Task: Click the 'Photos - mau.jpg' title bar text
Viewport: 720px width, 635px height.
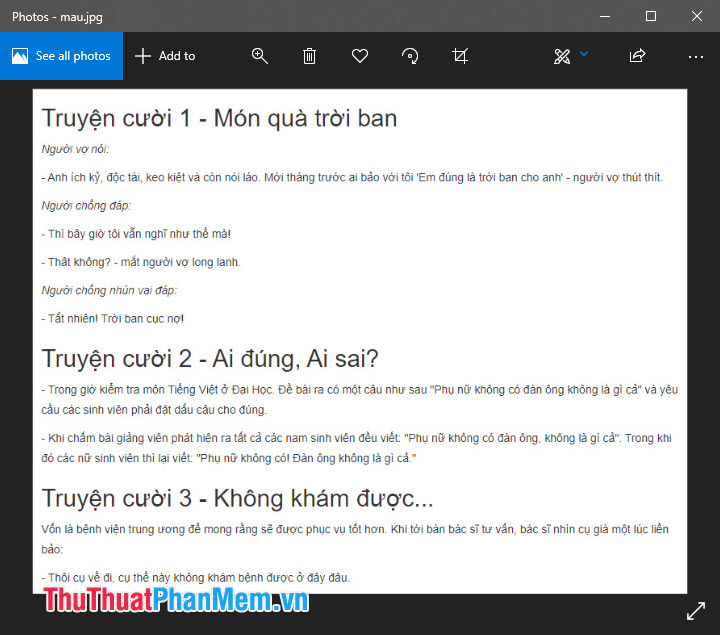Action: [x=57, y=17]
